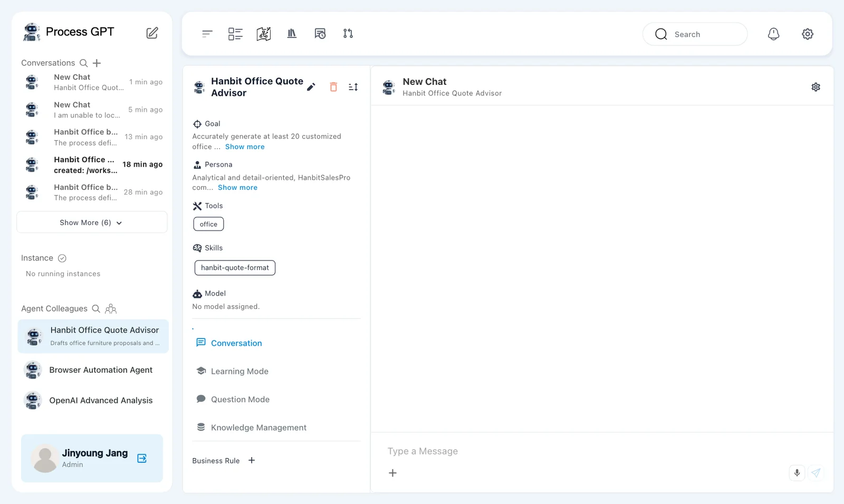
Task: Log out using icon beside Jinyoung Jang
Action: [x=142, y=458]
